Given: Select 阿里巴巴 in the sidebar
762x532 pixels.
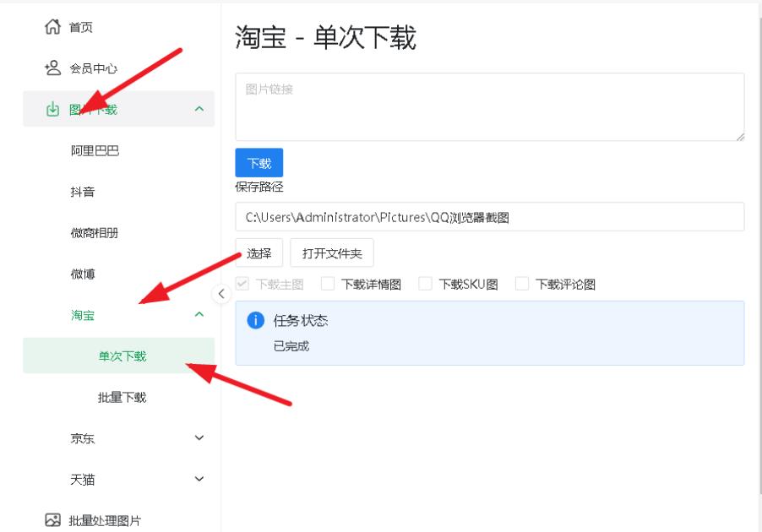Looking at the screenshot, I should click(x=118, y=150).
